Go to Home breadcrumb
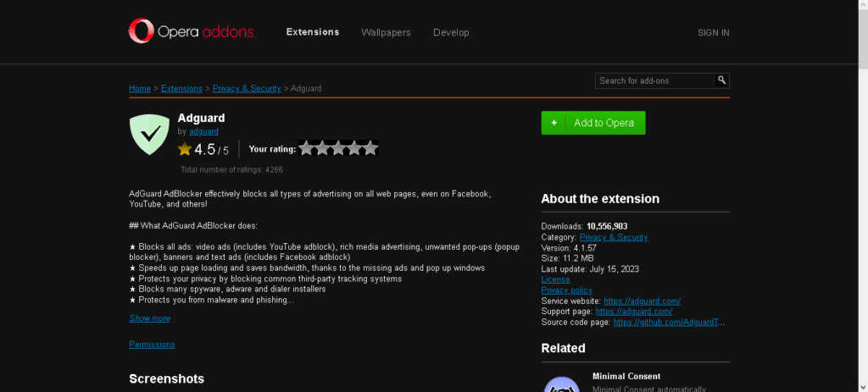This screenshot has height=392, width=868. coord(140,88)
